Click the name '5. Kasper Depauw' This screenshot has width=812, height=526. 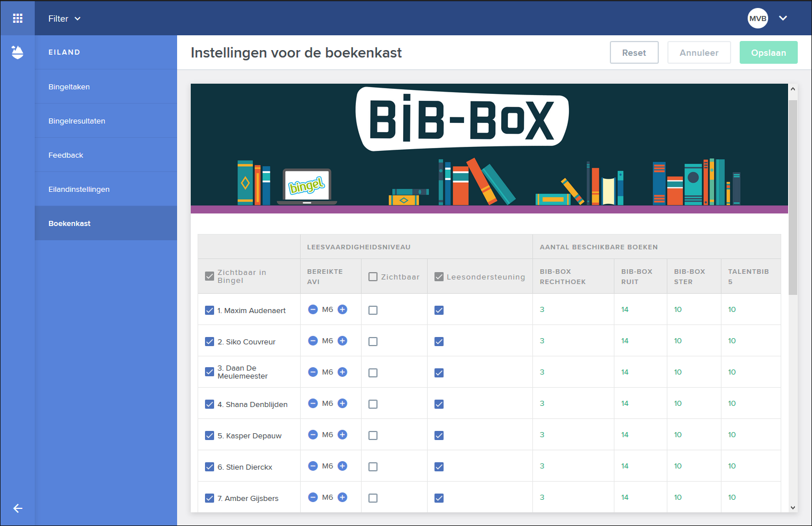[x=249, y=435]
